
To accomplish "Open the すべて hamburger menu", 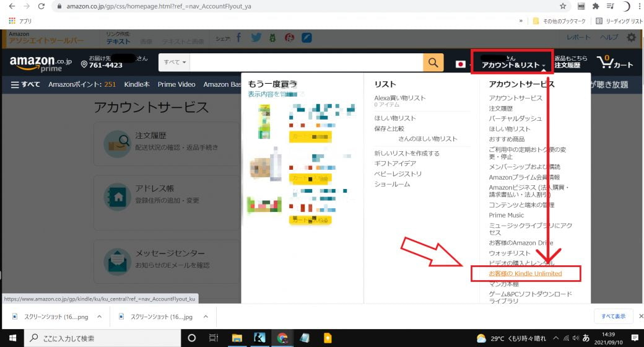I will [25, 84].
